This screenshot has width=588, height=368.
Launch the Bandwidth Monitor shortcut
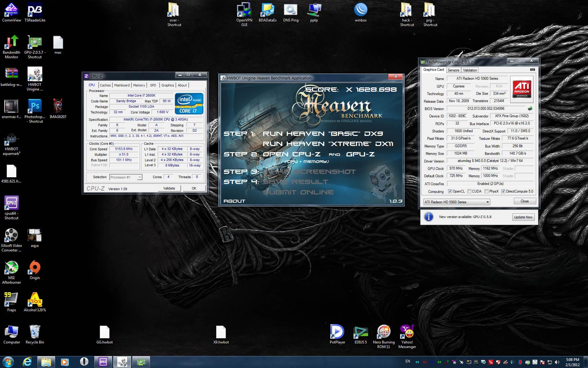coord(12,47)
